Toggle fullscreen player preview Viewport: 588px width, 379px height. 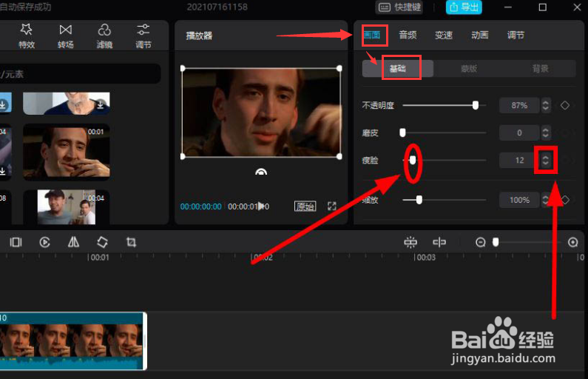click(332, 206)
